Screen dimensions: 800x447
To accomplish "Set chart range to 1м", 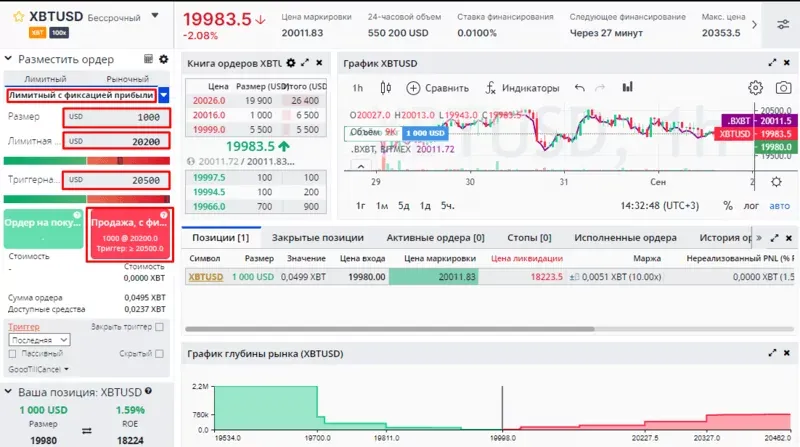I will click(382, 206).
